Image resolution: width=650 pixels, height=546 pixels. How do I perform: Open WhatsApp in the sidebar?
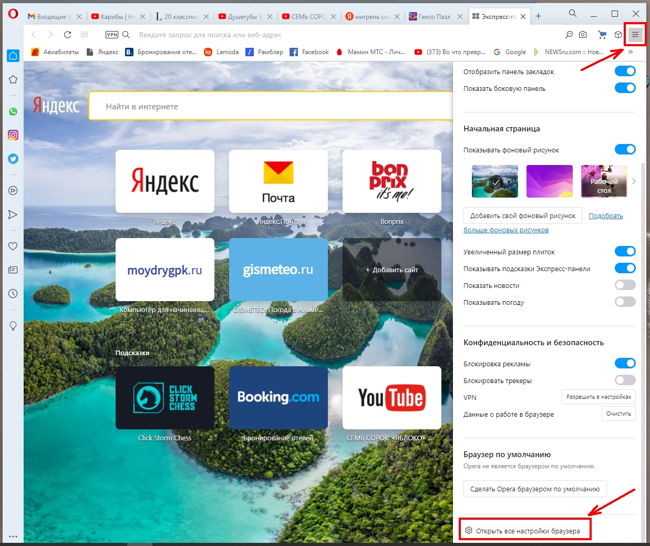coord(13,112)
